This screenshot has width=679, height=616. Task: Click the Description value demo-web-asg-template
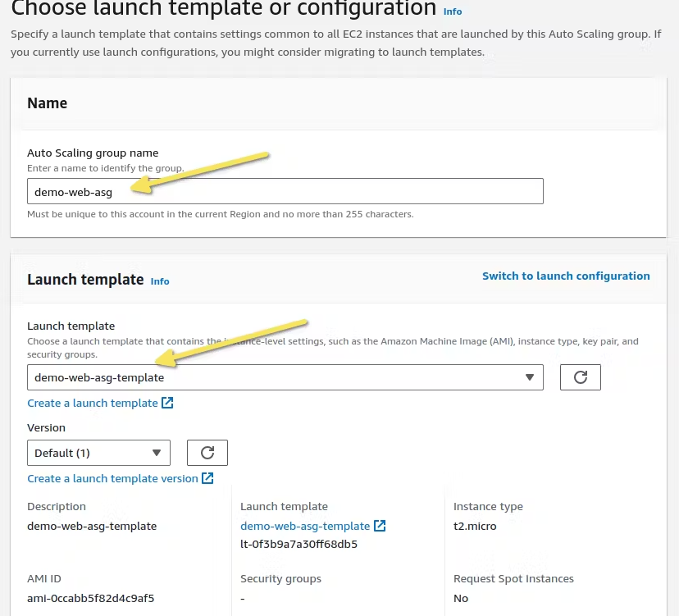click(92, 527)
